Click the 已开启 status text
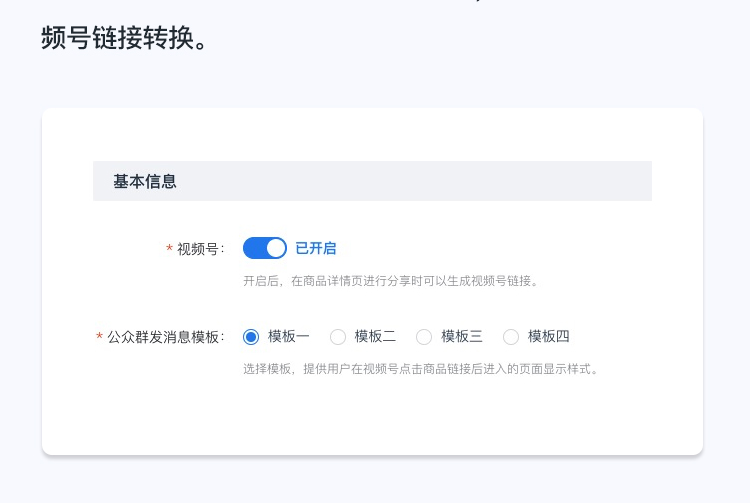Image resolution: width=750 pixels, height=503 pixels. (x=316, y=248)
